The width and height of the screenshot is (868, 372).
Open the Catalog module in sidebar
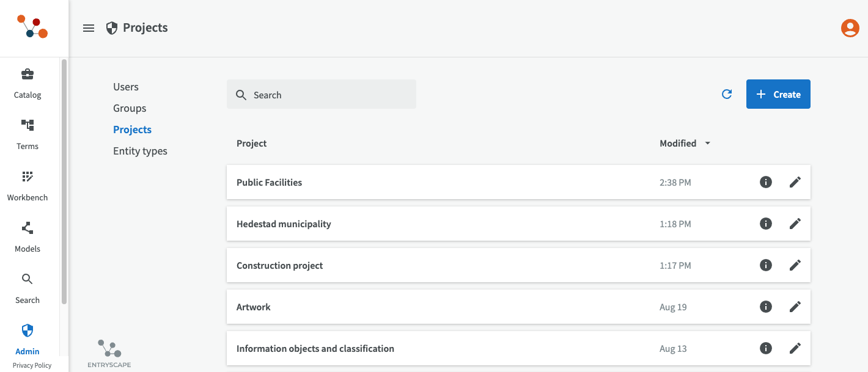[28, 84]
